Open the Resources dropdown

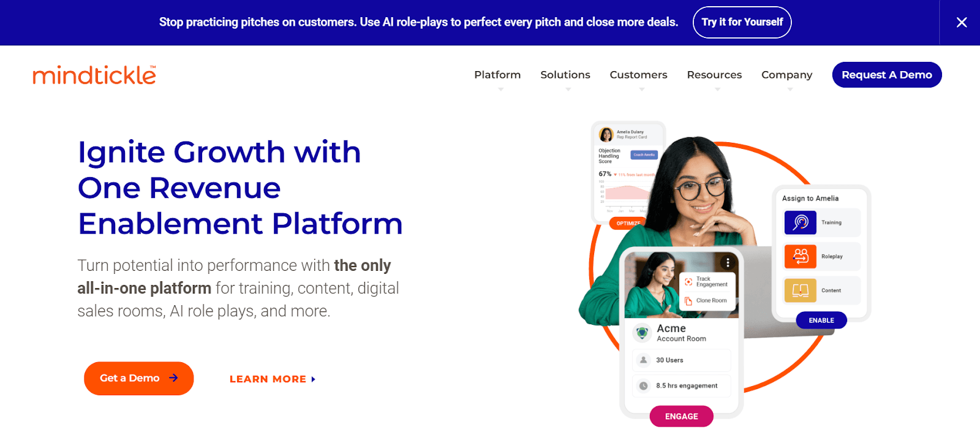point(714,74)
